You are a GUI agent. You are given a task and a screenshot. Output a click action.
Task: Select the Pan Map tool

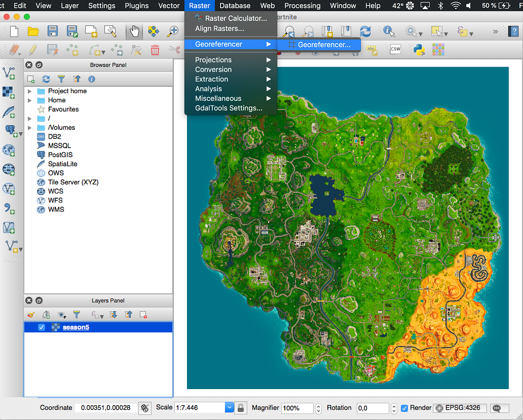tap(135, 31)
